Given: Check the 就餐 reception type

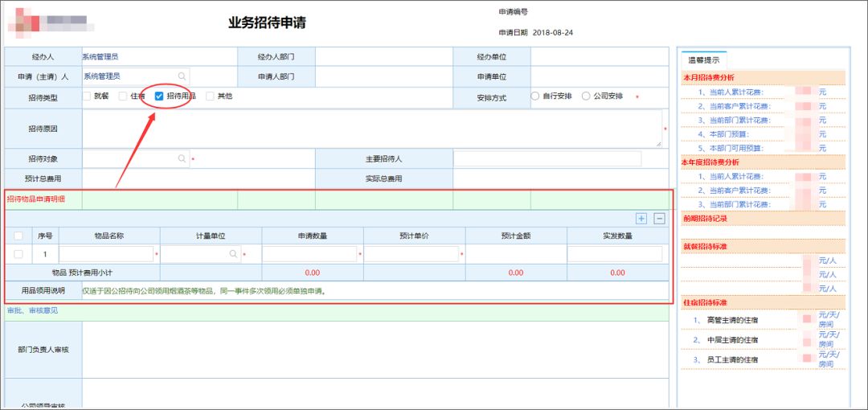Looking at the screenshot, I should pos(87,96).
